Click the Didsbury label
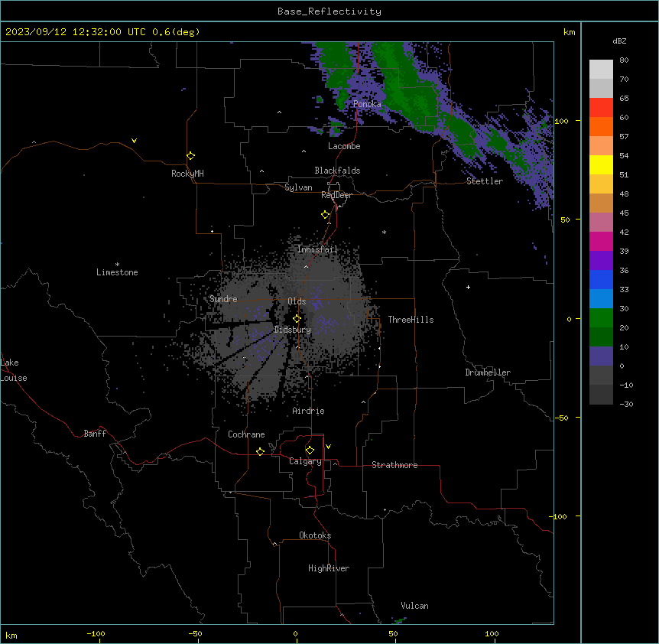The image size is (659, 644). (x=293, y=330)
